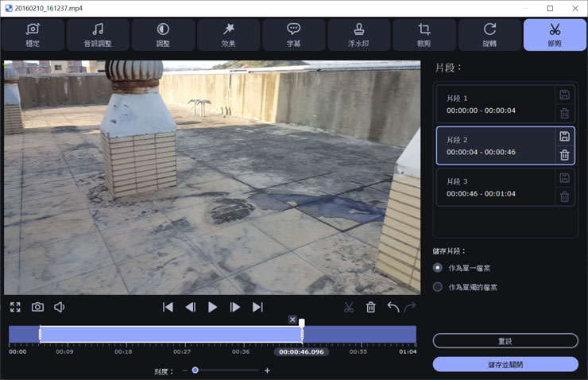Jump to end of video
This screenshot has width=588, height=380.
(257, 307)
